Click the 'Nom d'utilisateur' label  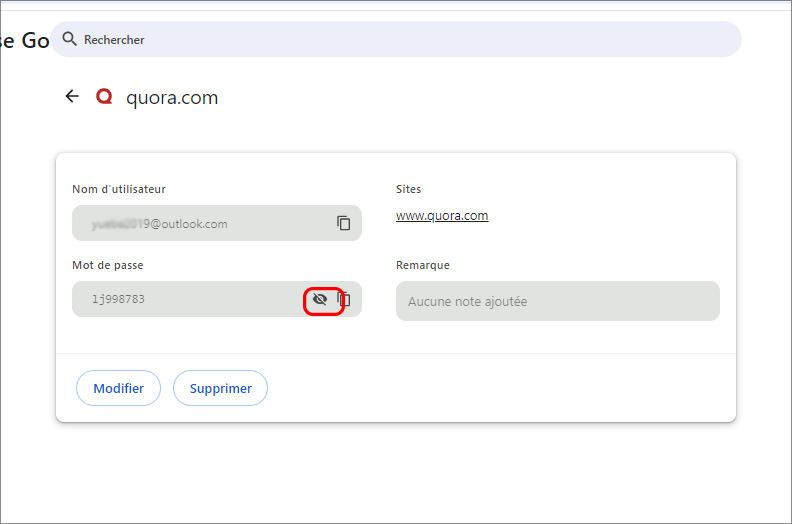119,189
